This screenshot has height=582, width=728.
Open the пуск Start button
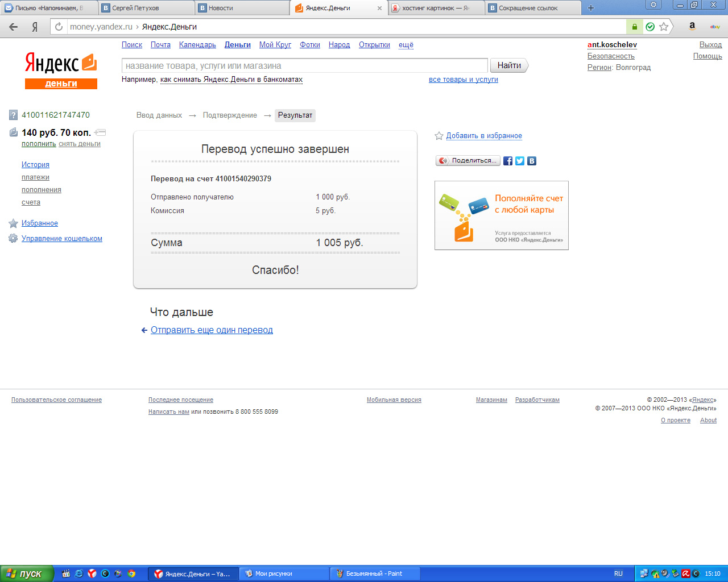tap(27, 573)
